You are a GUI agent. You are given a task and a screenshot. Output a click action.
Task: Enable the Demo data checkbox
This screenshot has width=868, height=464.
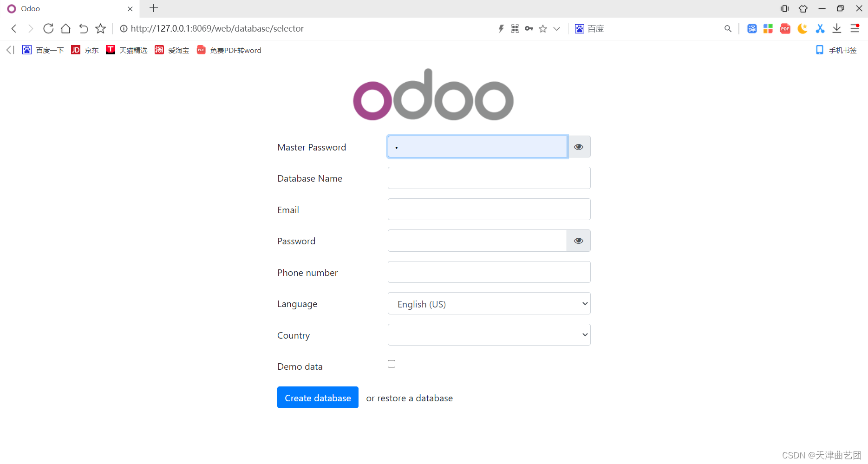(392, 364)
